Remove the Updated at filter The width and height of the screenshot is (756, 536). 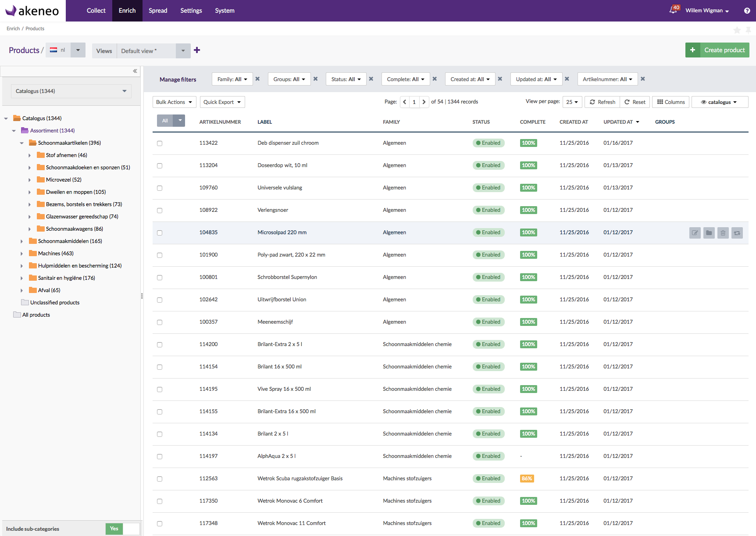point(567,79)
